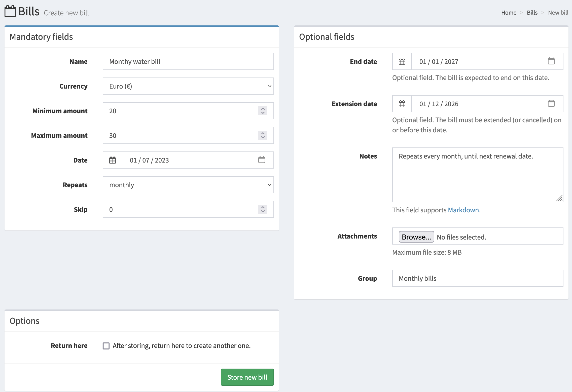The height and width of the screenshot is (392, 572).
Task: Open the date picker inside the Date input
Action: (x=262, y=160)
